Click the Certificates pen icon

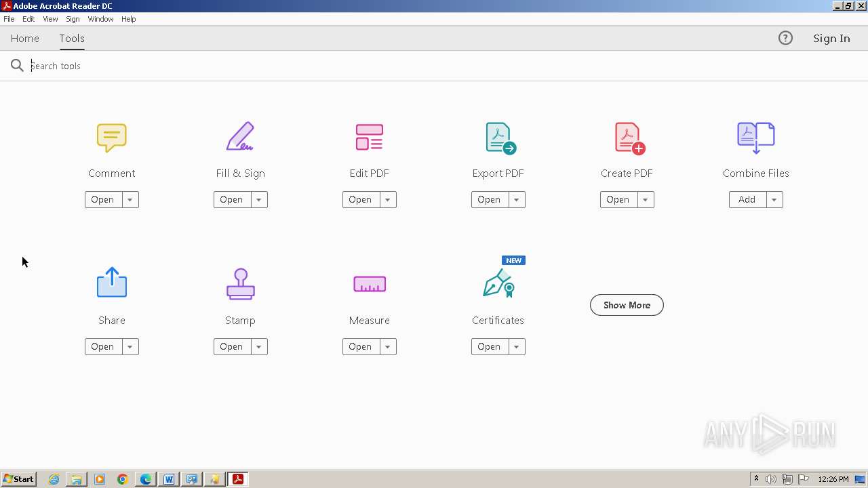499,283
